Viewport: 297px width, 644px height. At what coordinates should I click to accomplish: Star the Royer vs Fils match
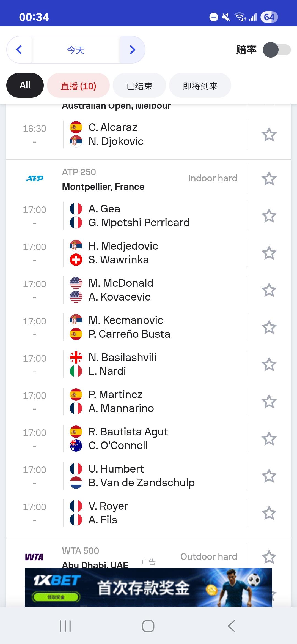point(269,513)
